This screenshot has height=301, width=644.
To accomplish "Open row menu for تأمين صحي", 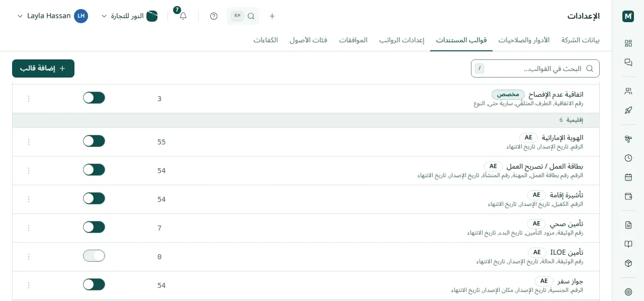I will tap(29, 228).
